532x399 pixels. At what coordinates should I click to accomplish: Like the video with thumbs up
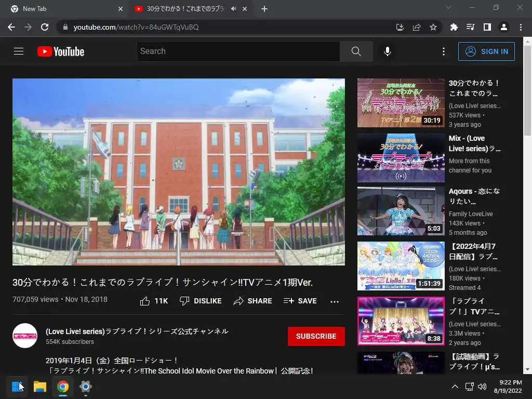click(x=154, y=301)
